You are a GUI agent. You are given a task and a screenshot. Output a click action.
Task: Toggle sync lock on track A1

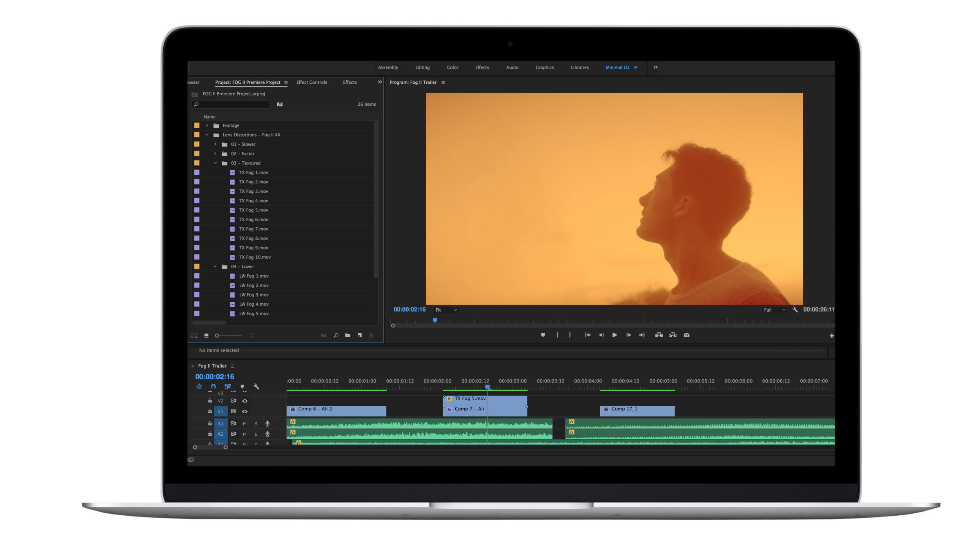(234, 423)
